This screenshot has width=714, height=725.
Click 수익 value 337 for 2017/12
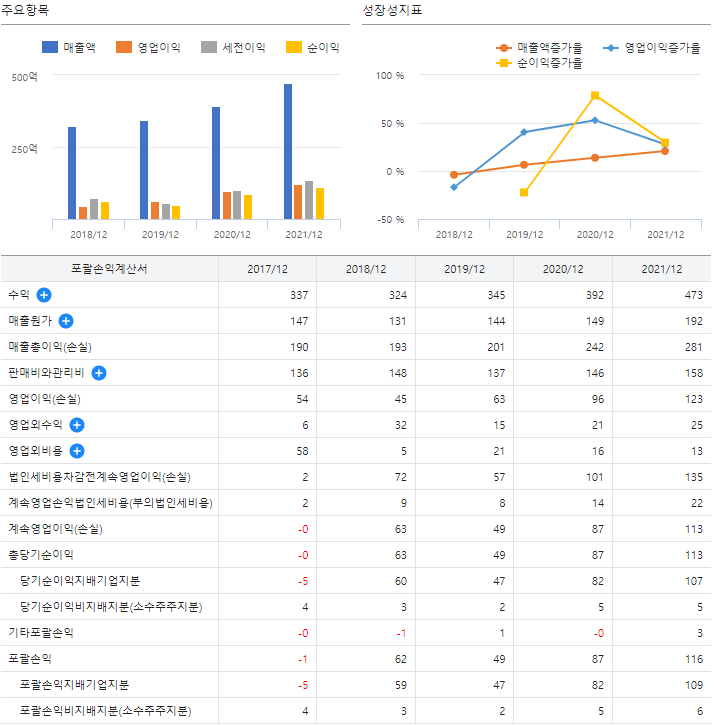[x=299, y=295]
